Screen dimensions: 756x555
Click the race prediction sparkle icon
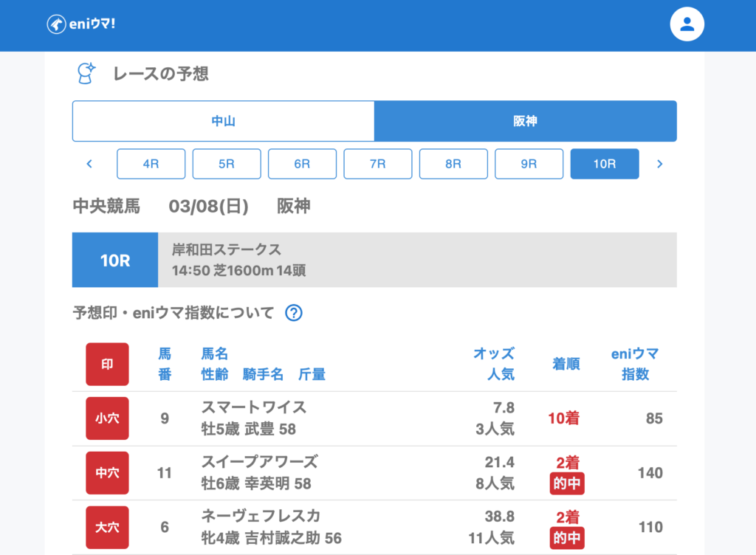86,74
